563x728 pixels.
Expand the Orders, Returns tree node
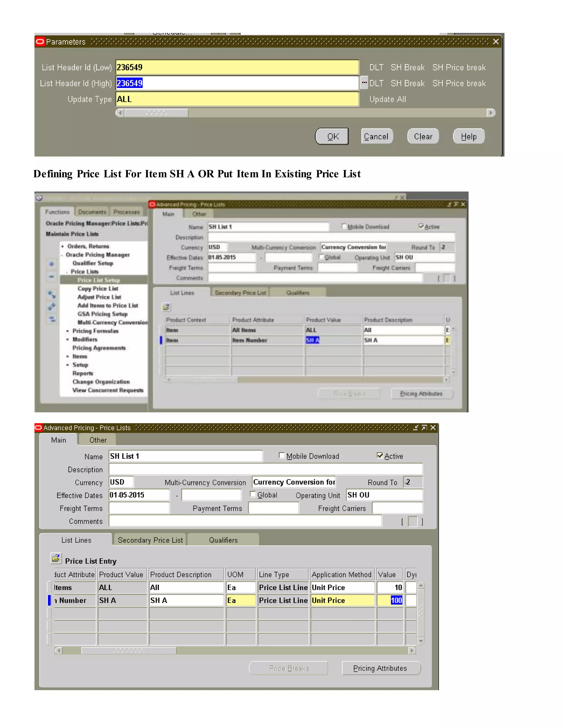point(62,246)
